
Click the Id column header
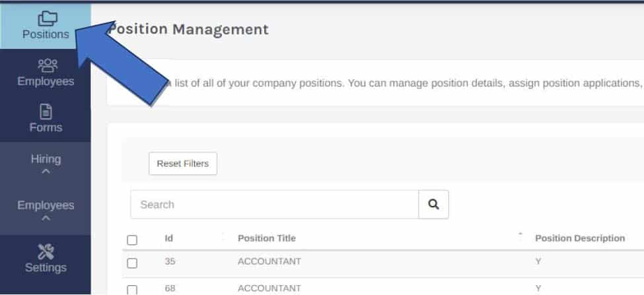point(169,238)
